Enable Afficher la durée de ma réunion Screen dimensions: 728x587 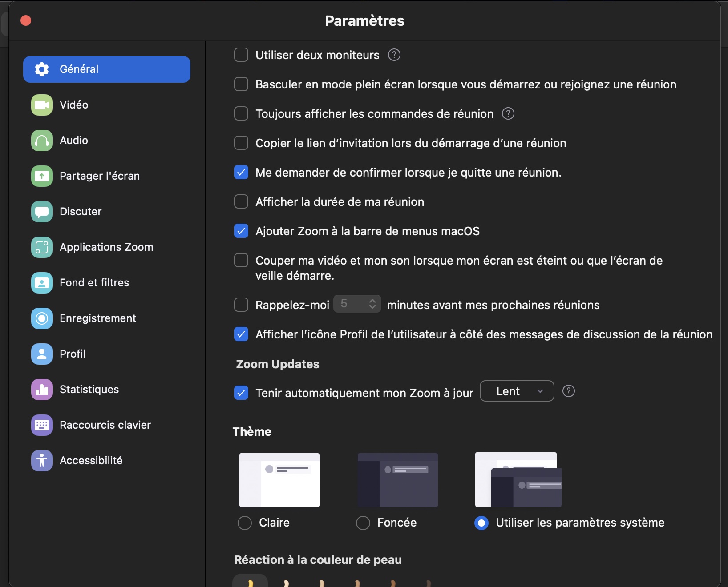pos(241,202)
